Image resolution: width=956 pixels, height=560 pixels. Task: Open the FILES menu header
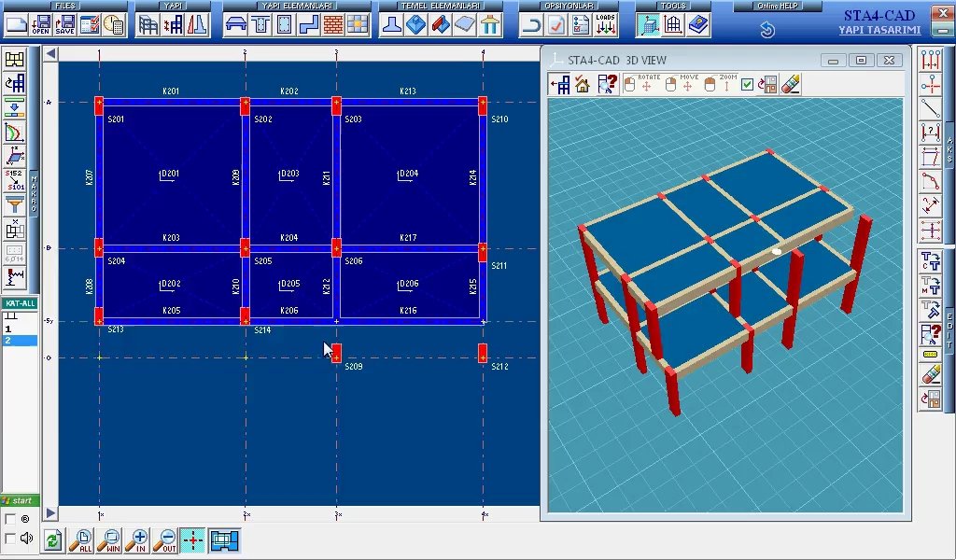pyautogui.click(x=65, y=6)
